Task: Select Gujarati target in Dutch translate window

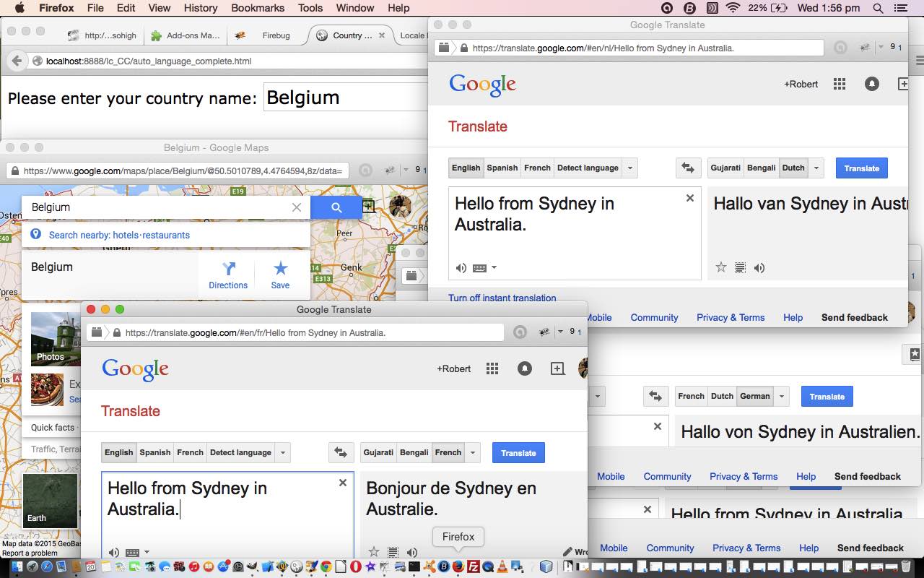Action: (x=725, y=168)
